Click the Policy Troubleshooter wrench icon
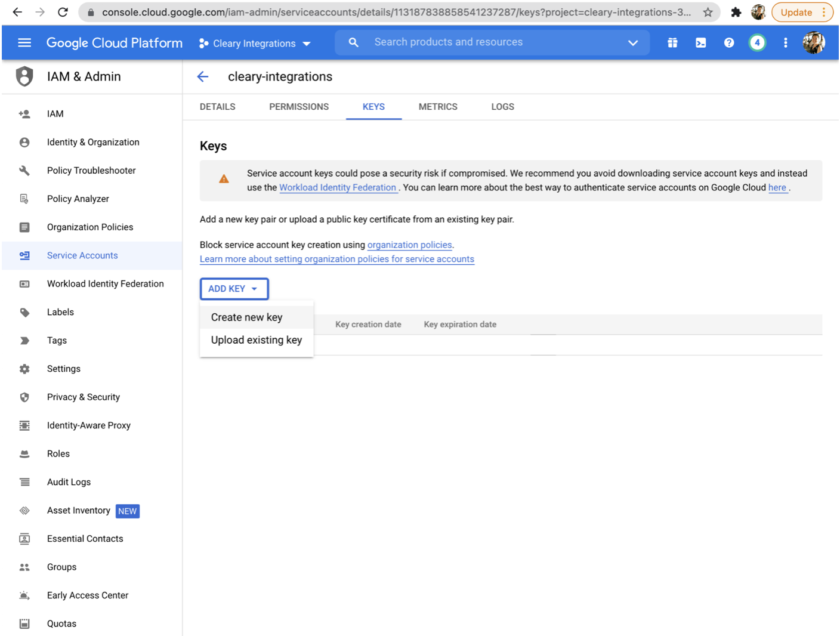The width and height of the screenshot is (840, 636). point(24,171)
